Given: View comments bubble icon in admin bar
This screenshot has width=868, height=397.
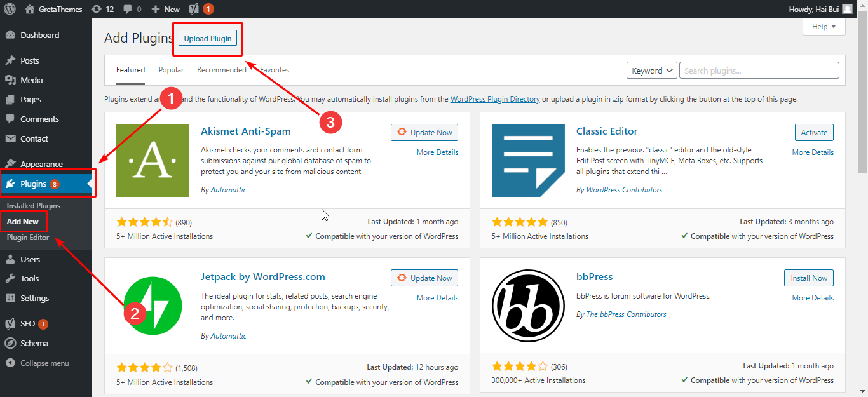Looking at the screenshot, I should pos(127,10).
